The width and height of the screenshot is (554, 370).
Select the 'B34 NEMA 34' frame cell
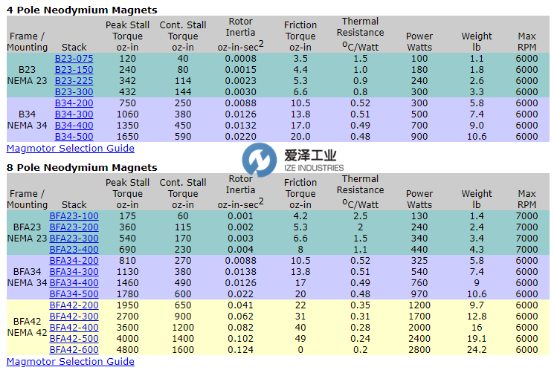click(27, 120)
